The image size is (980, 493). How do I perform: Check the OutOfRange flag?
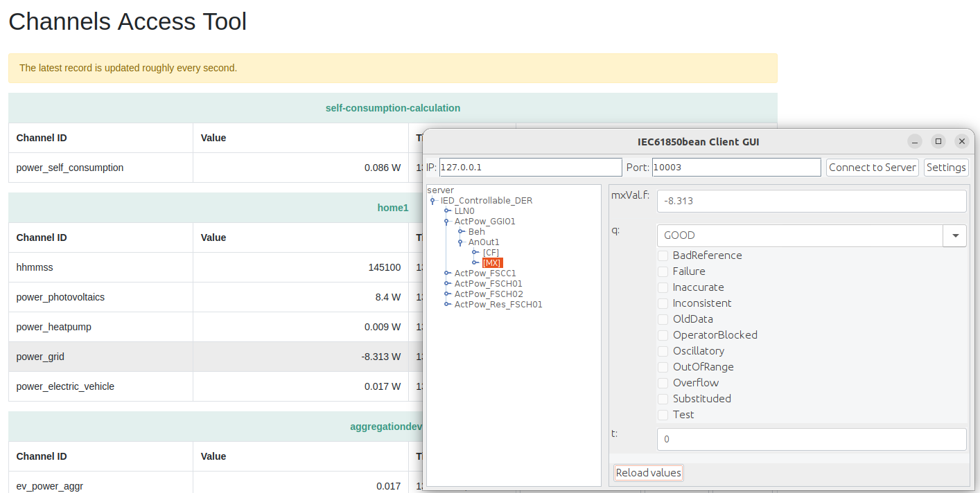coord(663,366)
